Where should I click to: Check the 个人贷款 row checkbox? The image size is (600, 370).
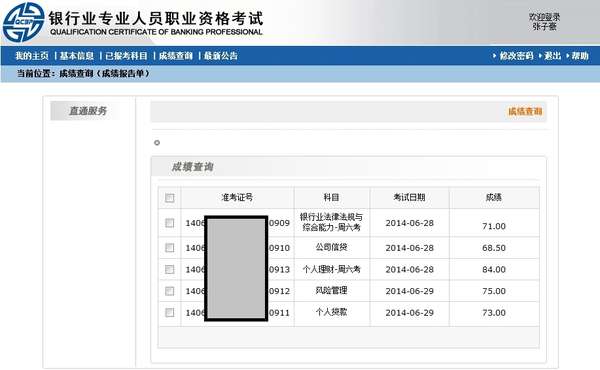tap(170, 313)
